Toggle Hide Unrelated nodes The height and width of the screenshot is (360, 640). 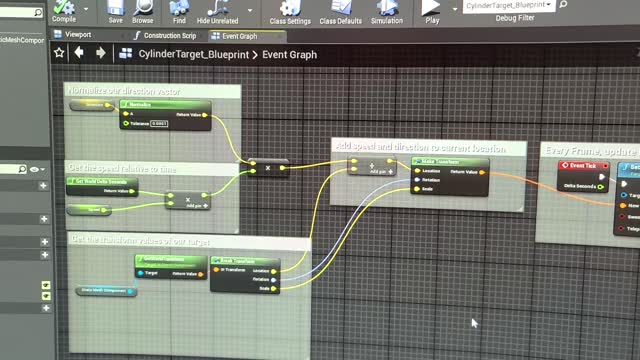(x=218, y=12)
